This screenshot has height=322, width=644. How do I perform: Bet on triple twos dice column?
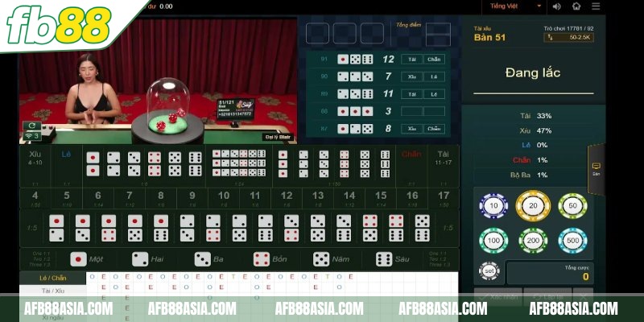coord(303,164)
